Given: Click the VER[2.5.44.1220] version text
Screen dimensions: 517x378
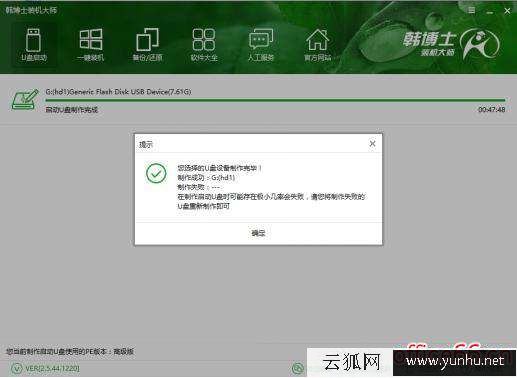Looking at the screenshot, I should click(52, 368).
